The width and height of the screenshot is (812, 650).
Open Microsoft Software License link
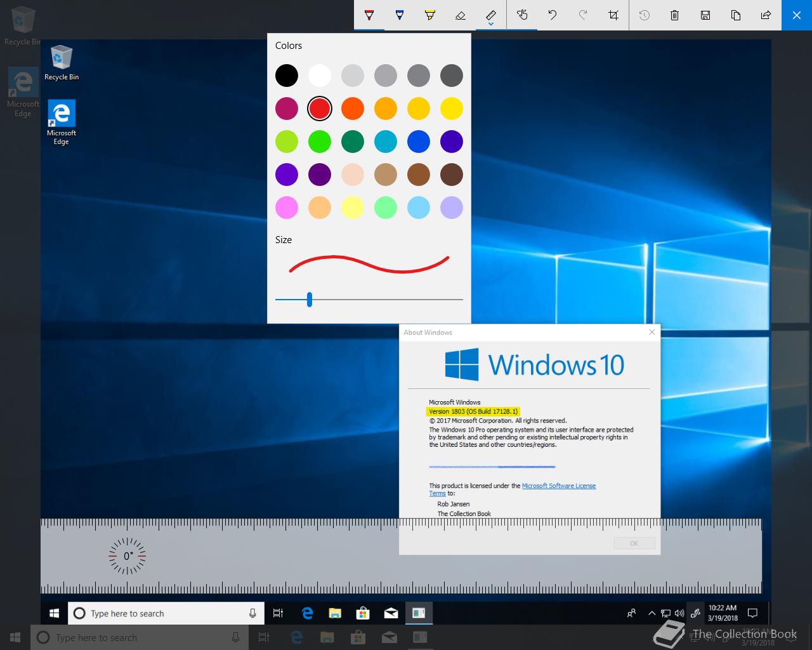pos(559,486)
